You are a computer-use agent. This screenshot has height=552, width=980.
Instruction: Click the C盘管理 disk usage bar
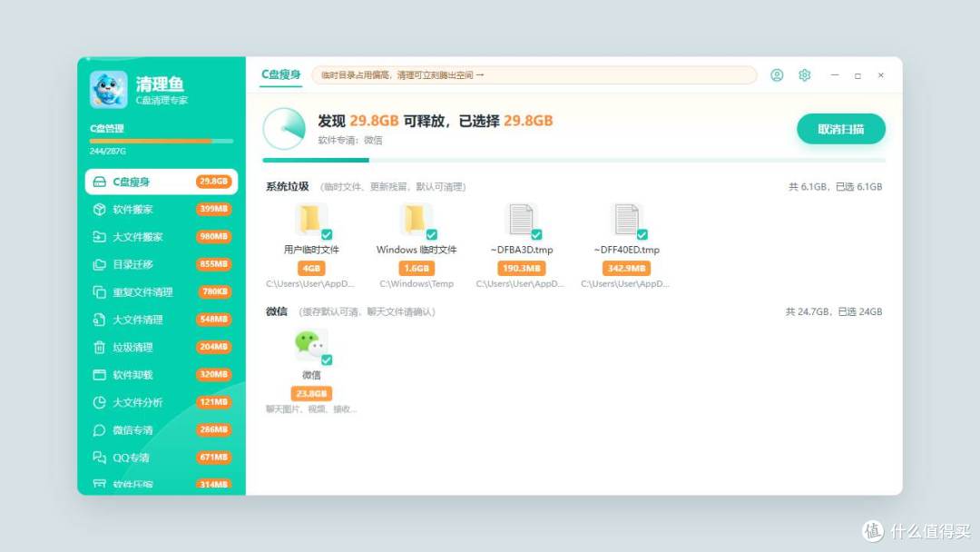tap(162, 142)
